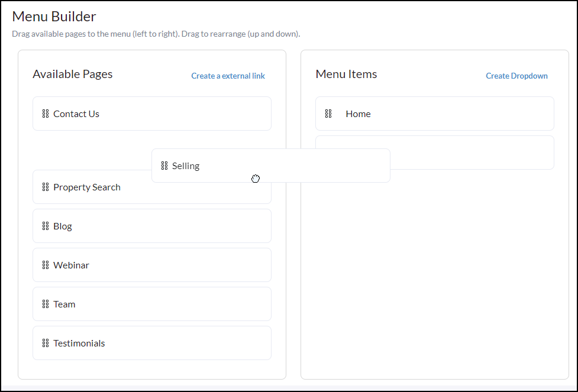Screen dimensions: 578x392
Task: Click the drag handle icon beside Contact Us
Action: click(46, 114)
